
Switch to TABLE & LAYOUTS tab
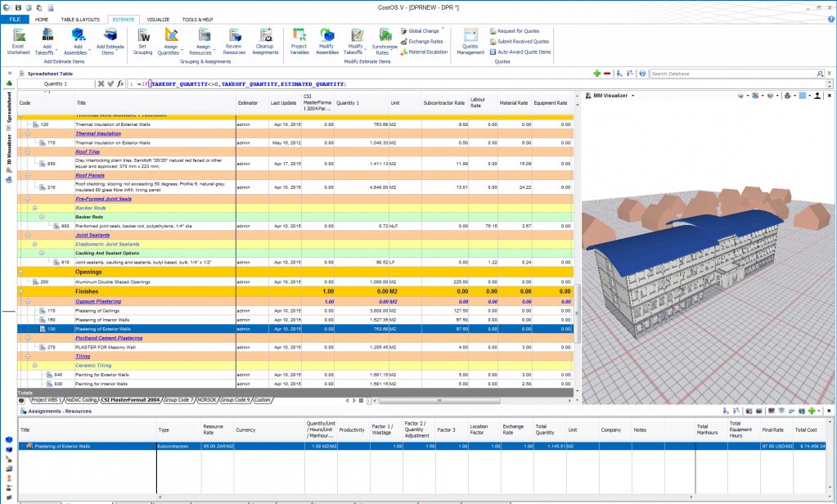[80, 19]
